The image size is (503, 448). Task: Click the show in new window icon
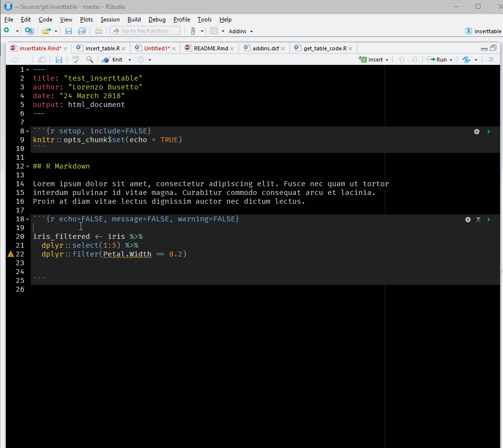click(42, 60)
